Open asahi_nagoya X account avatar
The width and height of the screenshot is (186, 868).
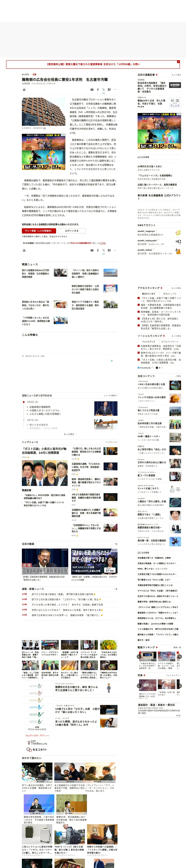coord(178,233)
